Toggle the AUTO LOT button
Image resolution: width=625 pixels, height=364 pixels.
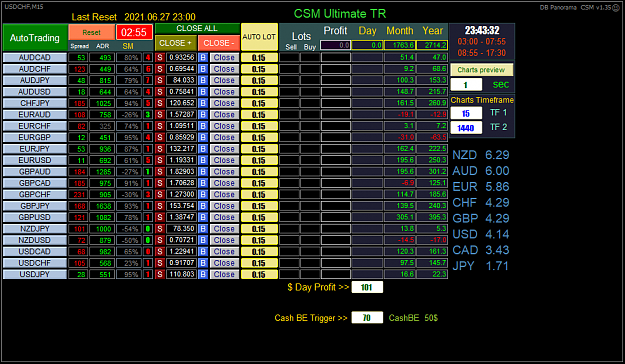pos(259,37)
